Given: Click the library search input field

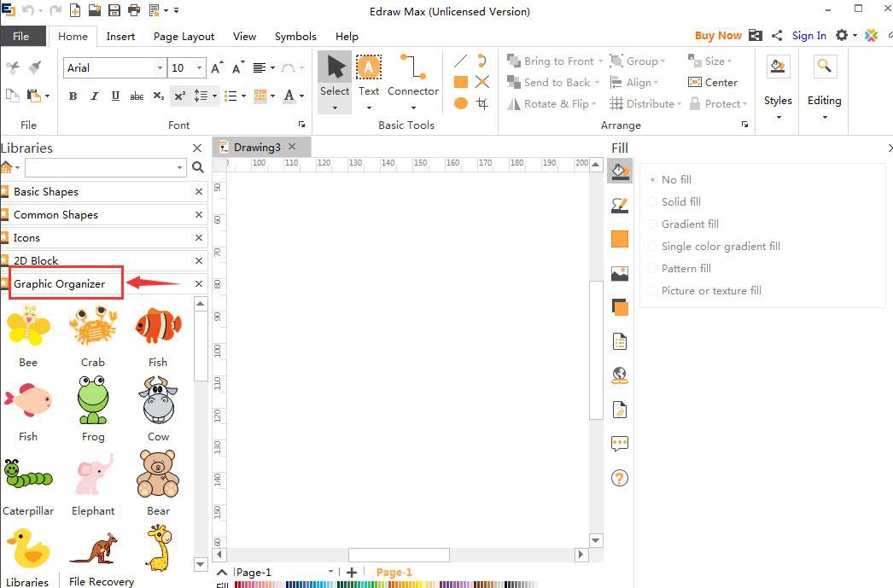Looking at the screenshot, I should click(x=100, y=167).
